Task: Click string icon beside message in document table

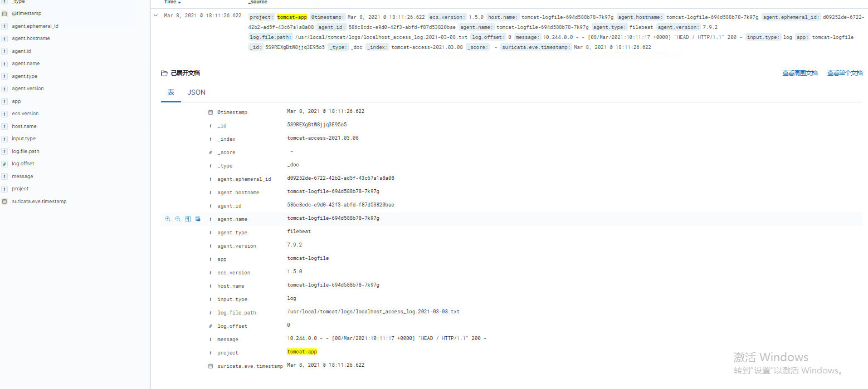Action: pyautogui.click(x=211, y=339)
